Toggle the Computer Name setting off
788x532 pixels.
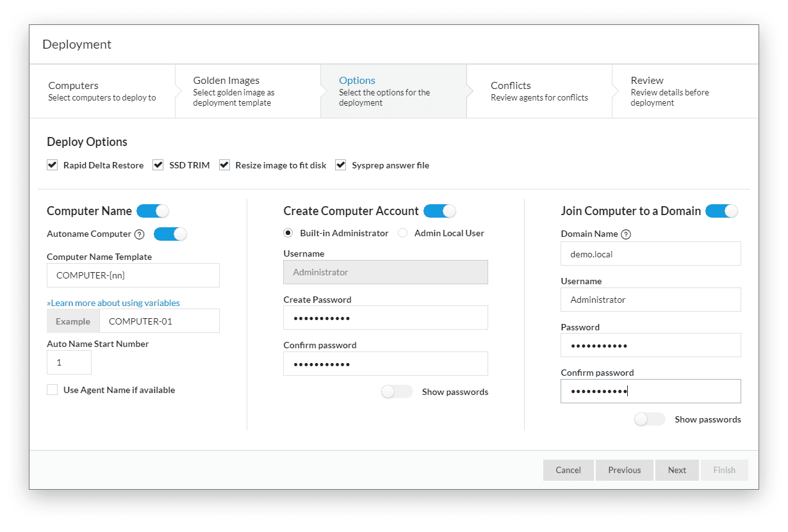pos(152,211)
